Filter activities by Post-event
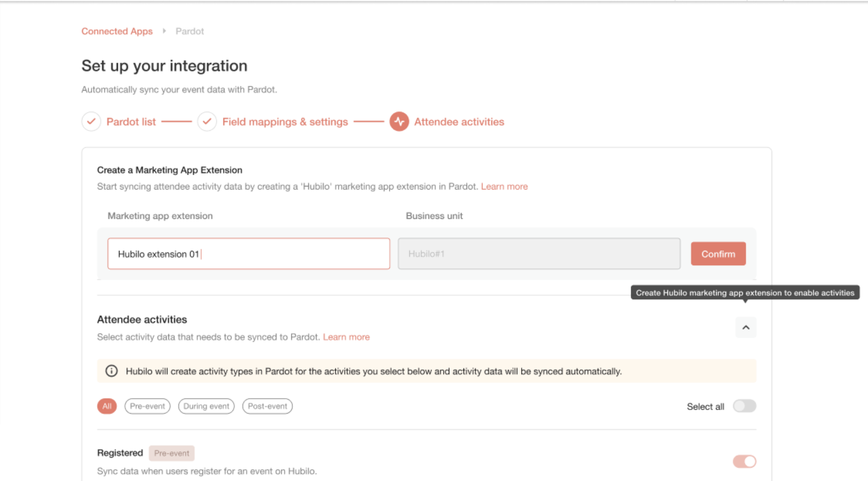Screen dimensions: 868x481 point(267,406)
